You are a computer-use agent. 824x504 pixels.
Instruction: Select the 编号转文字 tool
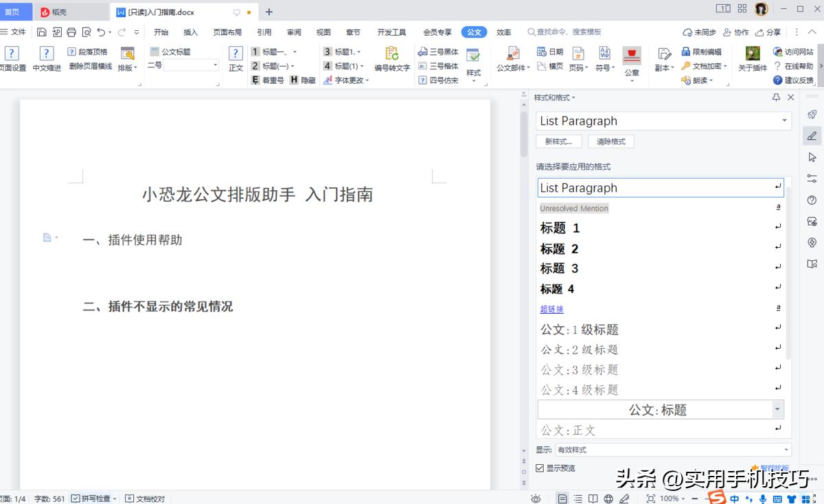pyautogui.click(x=391, y=60)
